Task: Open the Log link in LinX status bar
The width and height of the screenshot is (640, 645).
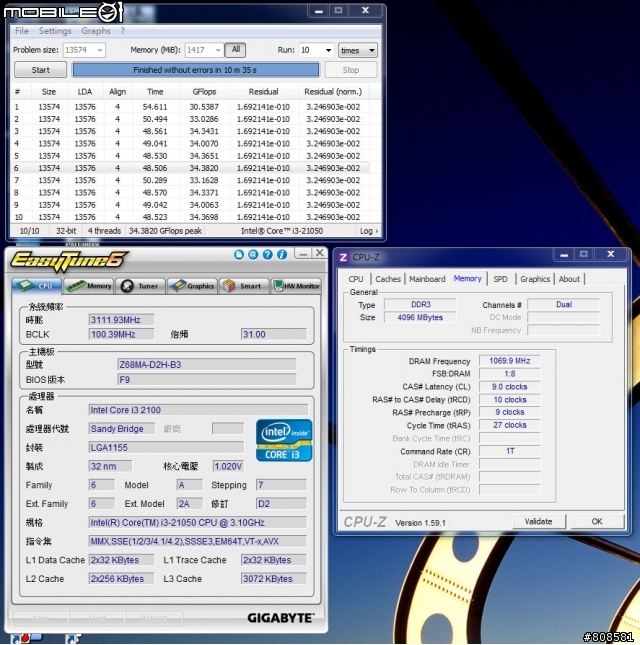Action: pos(368,231)
